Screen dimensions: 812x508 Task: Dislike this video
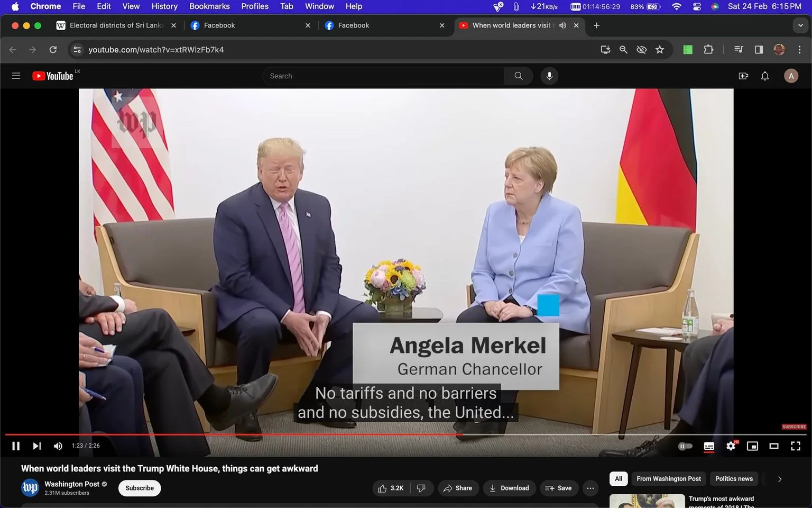click(x=421, y=488)
